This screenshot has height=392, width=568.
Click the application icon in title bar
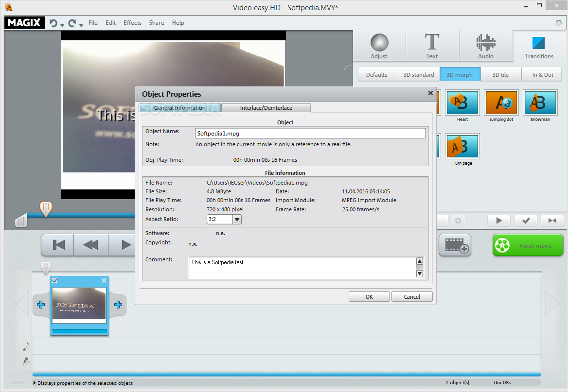9,7
